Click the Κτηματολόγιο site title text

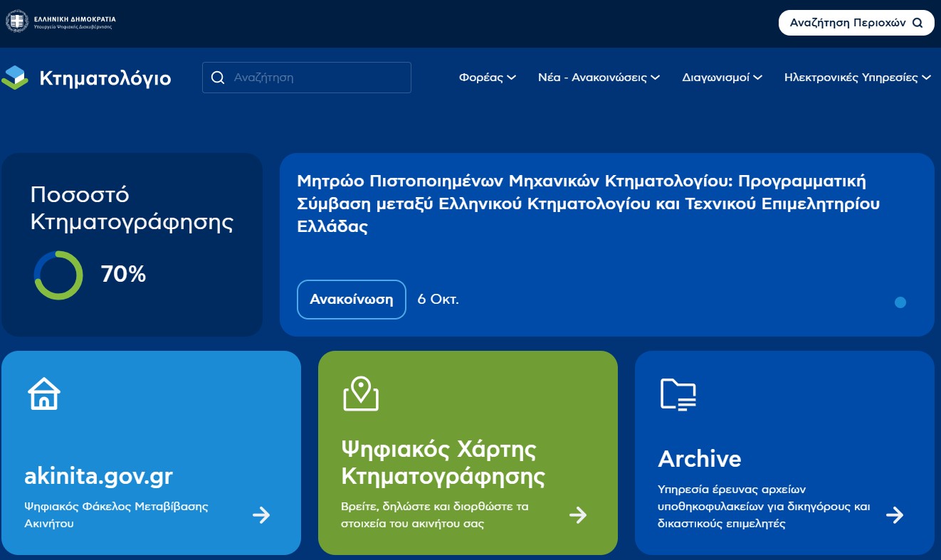(105, 78)
